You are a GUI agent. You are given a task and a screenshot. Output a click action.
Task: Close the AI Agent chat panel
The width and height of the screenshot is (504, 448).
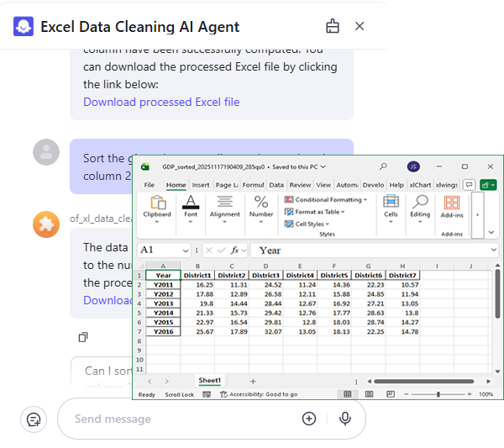click(360, 26)
